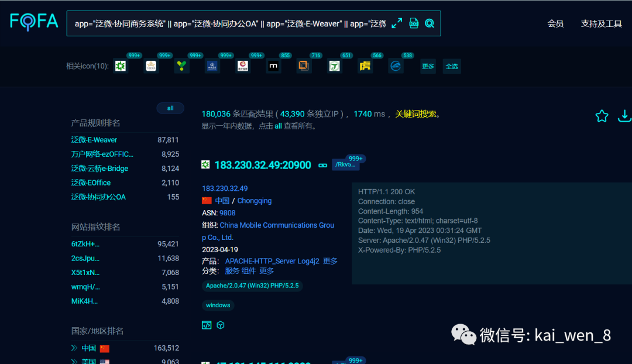Click Apache/2.0.47 (Win32) PHP/5.2.5 tag
The height and width of the screenshot is (364, 632).
pyautogui.click(x=252, y=286)
